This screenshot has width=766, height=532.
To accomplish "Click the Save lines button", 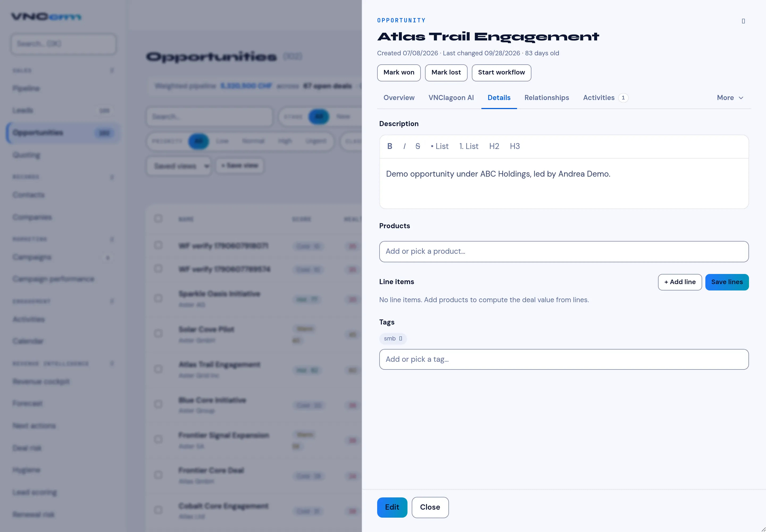I will tap(727, 282).
